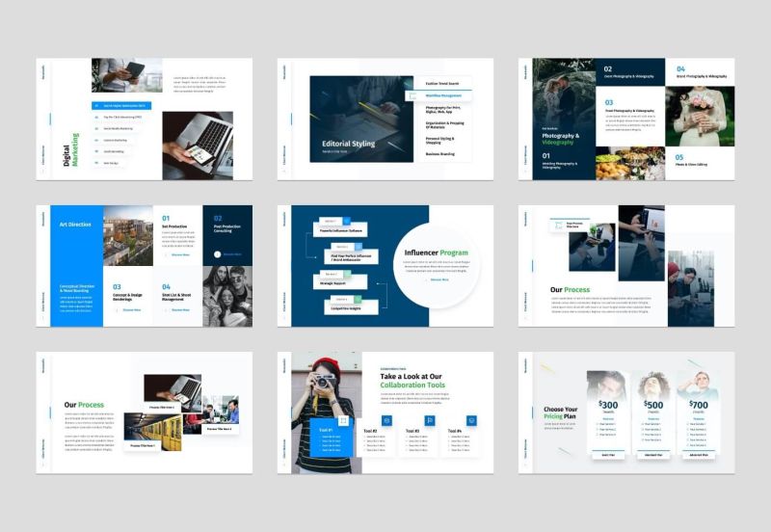Screen dimensions: 771x532
Task: Open the Photography & Videography slide
Action: tap(626, 119)
